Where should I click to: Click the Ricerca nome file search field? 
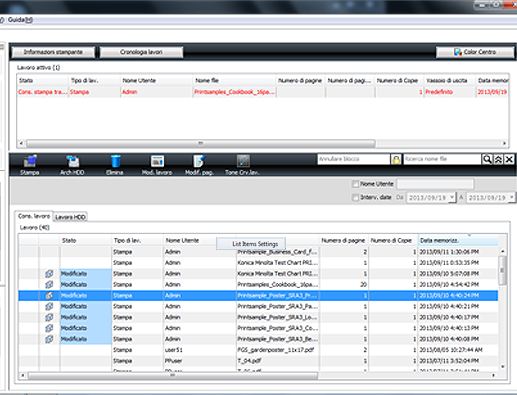coord(442,159)
